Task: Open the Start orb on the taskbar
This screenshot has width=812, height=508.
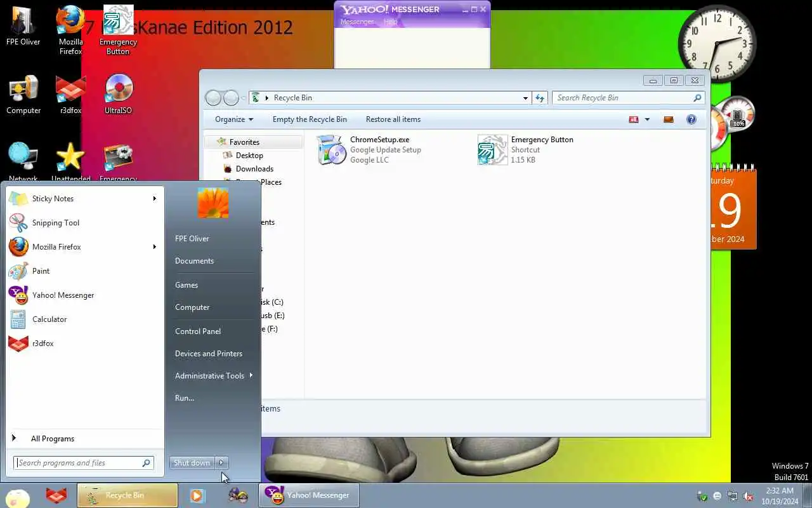Action: point(18,498)
